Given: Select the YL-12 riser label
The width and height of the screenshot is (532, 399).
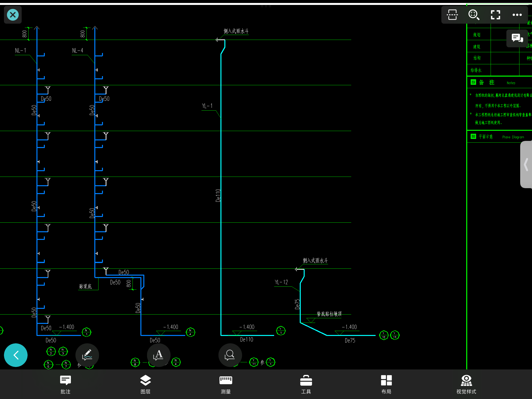Looking at the screenshot, I should (x=281, y=282).
